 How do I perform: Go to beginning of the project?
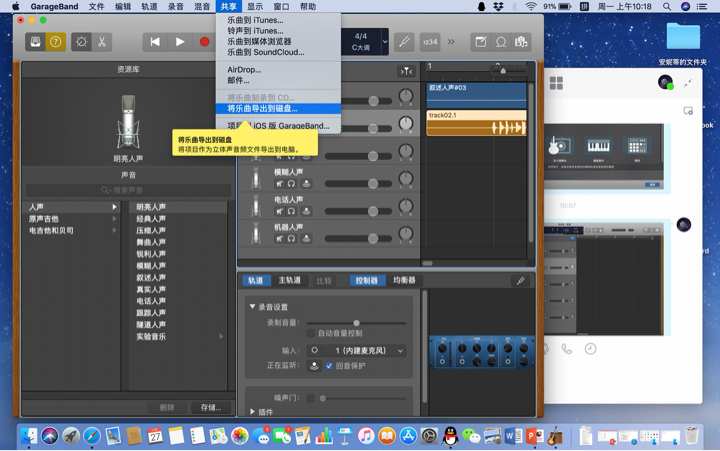[155, 42]
